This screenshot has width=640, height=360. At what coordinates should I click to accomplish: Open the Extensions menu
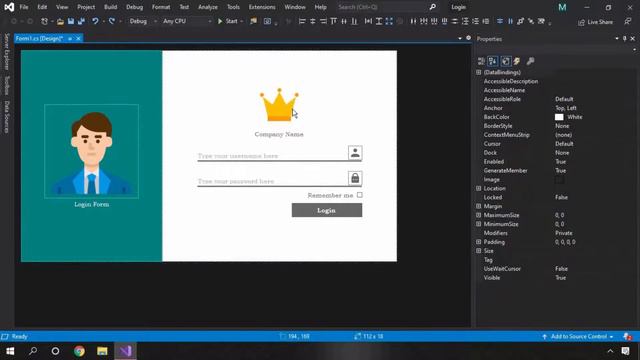pos(262,7)
